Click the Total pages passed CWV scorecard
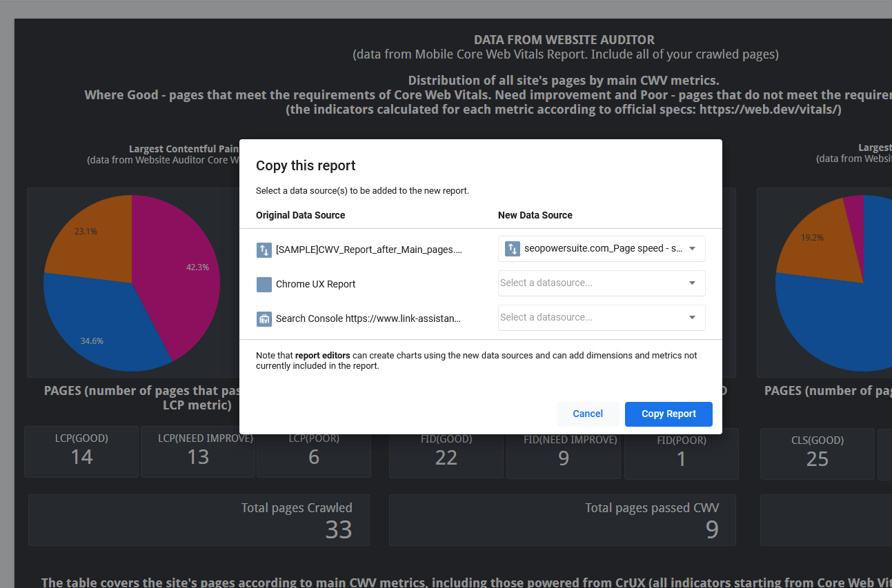The height and width of the screenshot is (588, 892). (x=562, y=520)
